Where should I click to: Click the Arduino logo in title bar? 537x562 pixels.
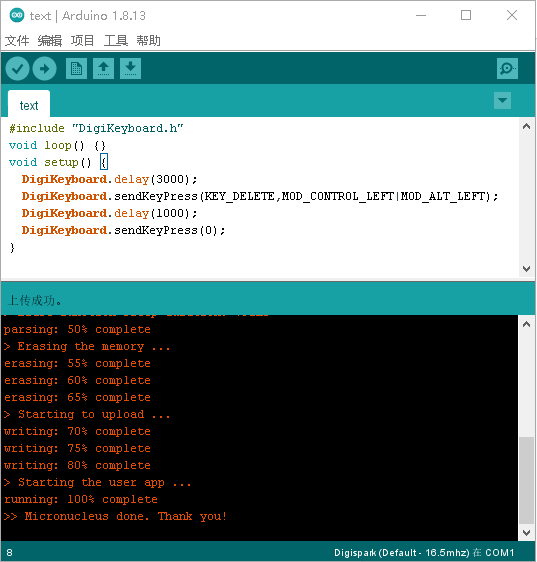(x=17, y=15)
